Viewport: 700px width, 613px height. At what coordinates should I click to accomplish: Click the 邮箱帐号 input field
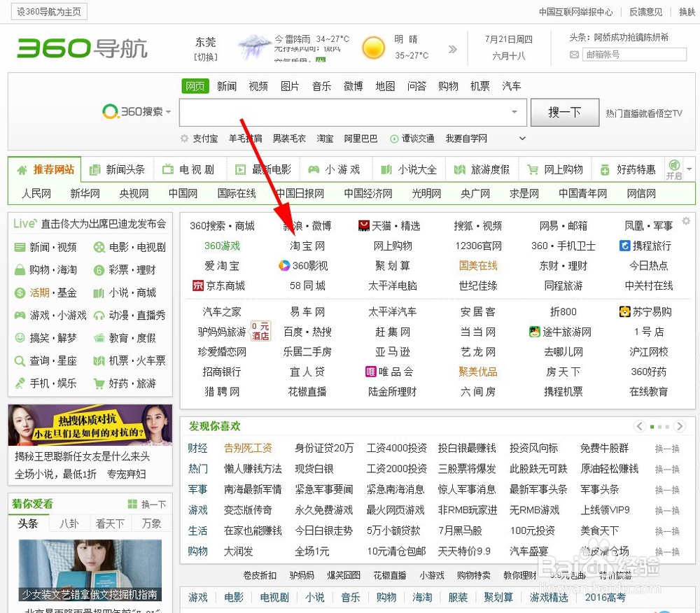(635, 55)
